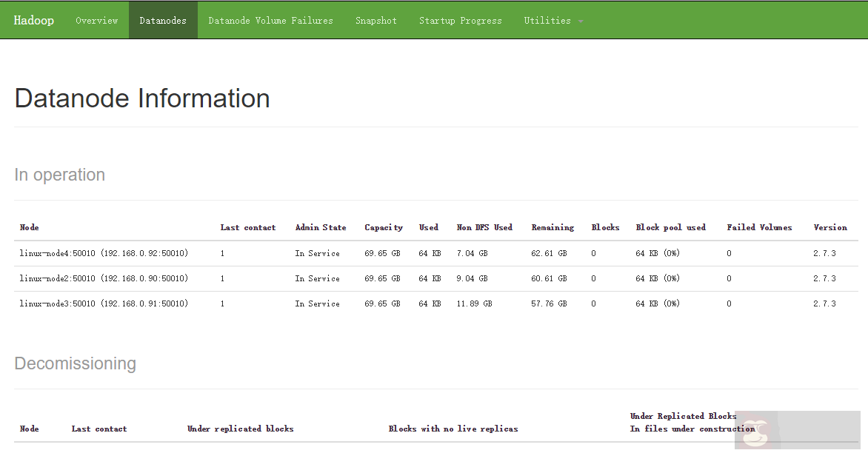Viewport: 868px width, 453px height.
Task: Click the Admin State column header
Action: [320, 227]
